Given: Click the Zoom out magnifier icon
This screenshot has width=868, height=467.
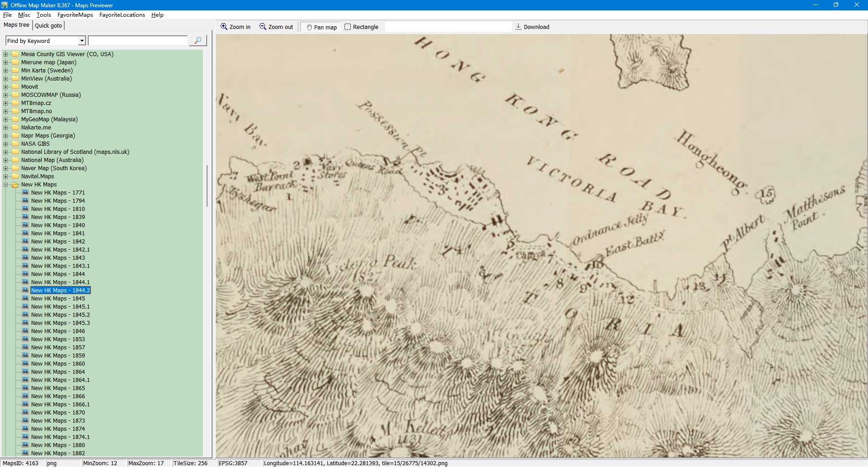Looking at the screenshot, I should tap(263, 27).
